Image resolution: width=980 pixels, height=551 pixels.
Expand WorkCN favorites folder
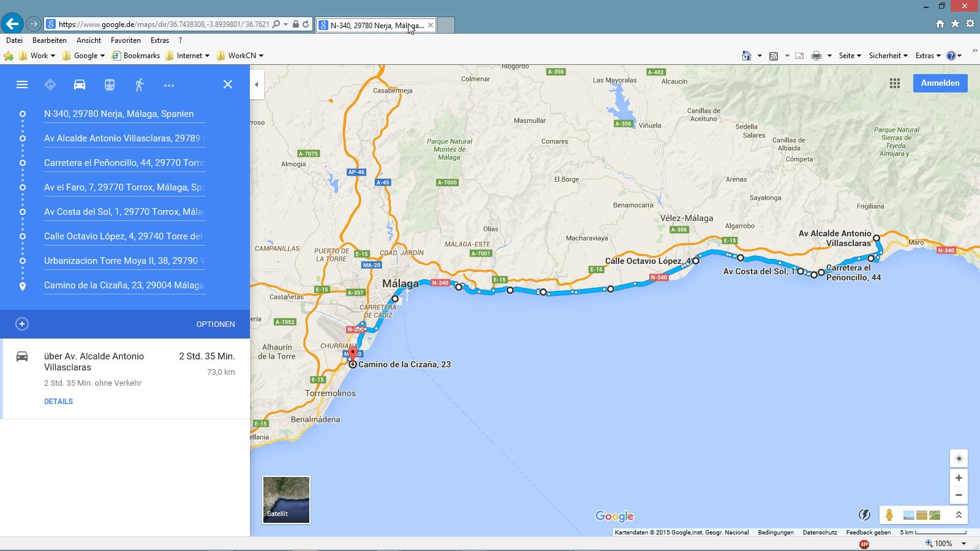pyautogui.click(x=240, y=56)
